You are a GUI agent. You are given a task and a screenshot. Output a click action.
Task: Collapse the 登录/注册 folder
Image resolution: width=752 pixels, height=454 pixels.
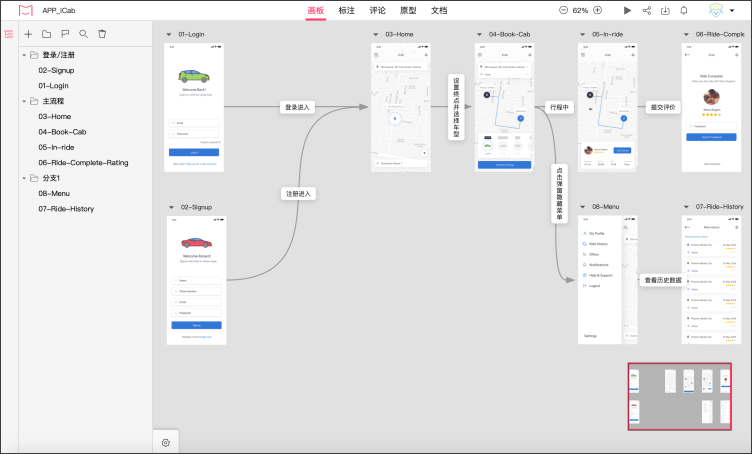point(24,55)
